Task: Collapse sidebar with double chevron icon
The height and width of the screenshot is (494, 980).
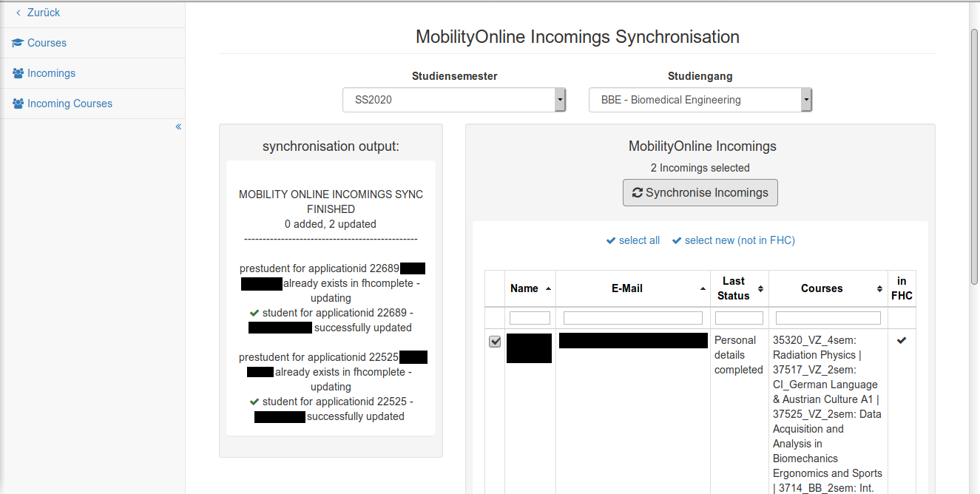Action: click(x=178, y=126)
